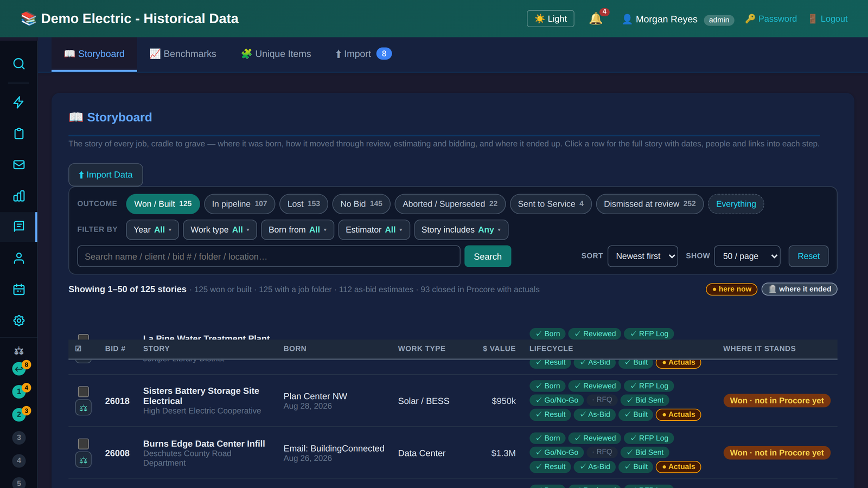This screenshot has height=488, width=868.
Task: Click the sidebar circle numbered 1
Action: click(x=19, y=391)
